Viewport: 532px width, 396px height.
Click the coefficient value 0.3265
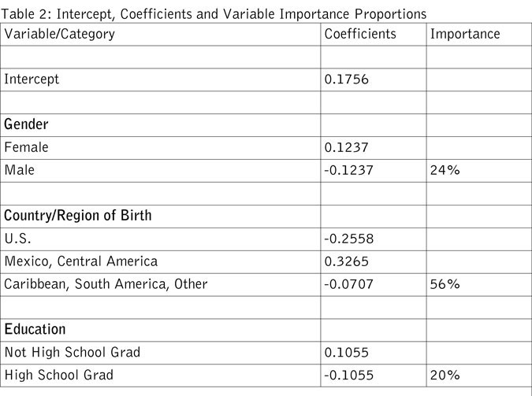(345, 261)
